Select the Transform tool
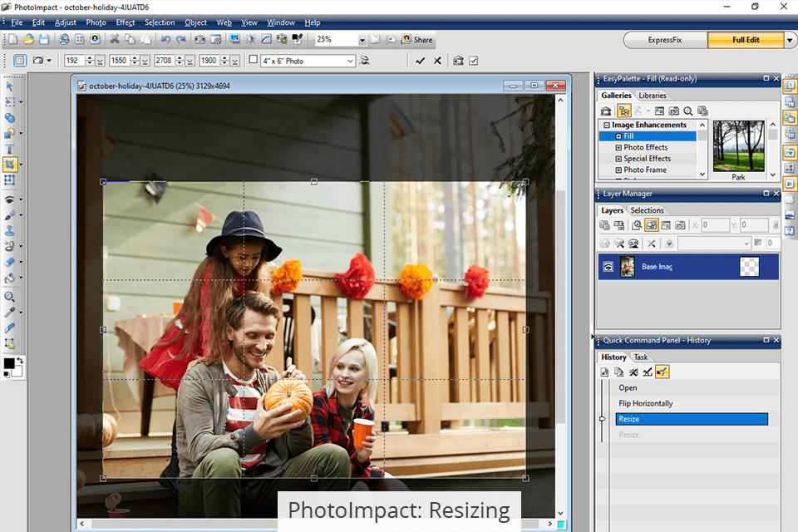798x532 pixels. (x=9, y=180)
